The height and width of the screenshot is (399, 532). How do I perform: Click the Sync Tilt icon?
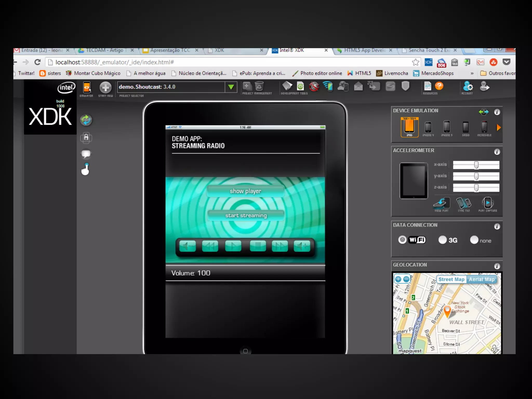pyautogui.click(x=464, y=203)
